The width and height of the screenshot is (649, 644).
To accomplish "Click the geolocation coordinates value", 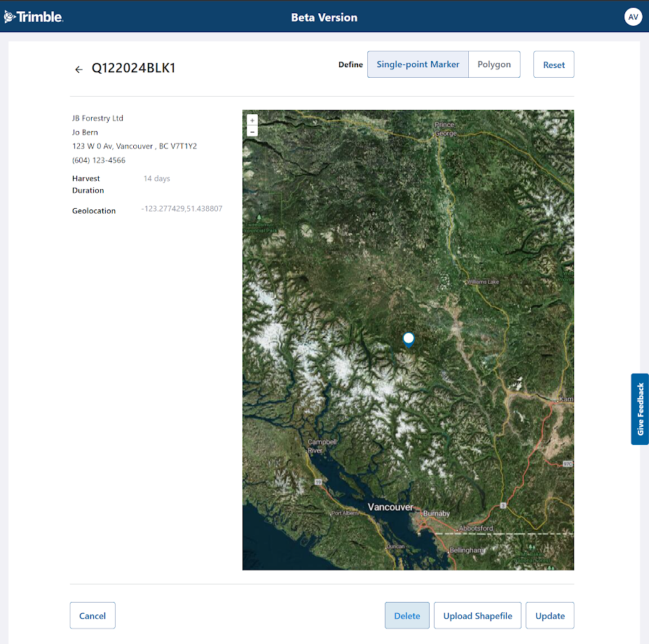I will (x=182, y=208).
